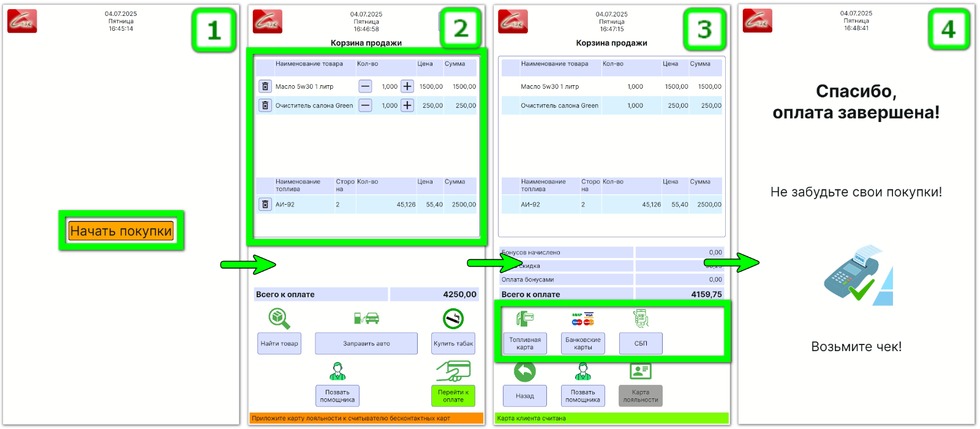Add one more Очиститель салона Green
This screenshot has width=980, height=429.
(x=407, y=105)
